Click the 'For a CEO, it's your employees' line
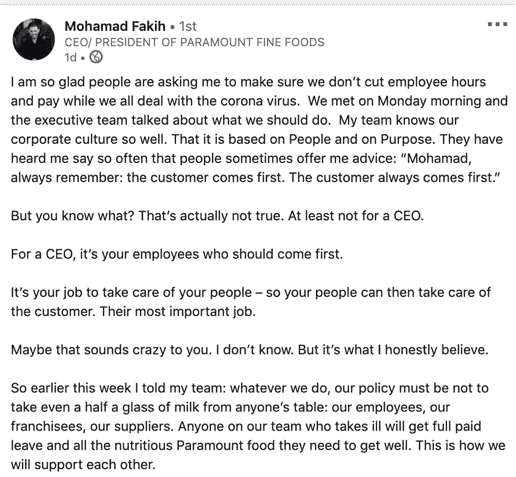The image size is (516, 477). pos(177,254)
